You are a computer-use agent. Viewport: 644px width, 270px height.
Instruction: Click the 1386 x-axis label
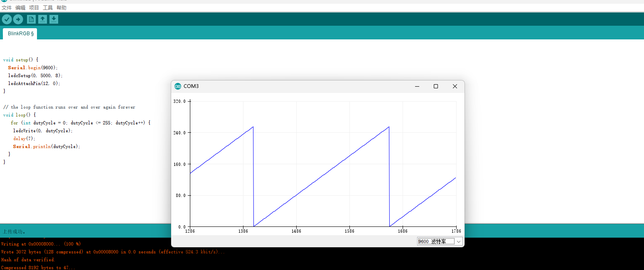[x=243, y=231]
